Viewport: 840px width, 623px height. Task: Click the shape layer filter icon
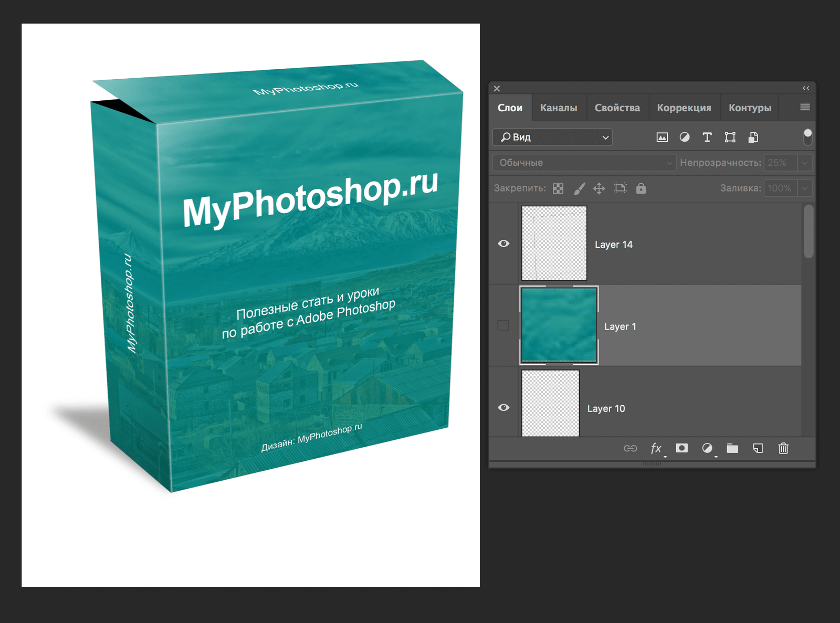(x=730, y=138)
